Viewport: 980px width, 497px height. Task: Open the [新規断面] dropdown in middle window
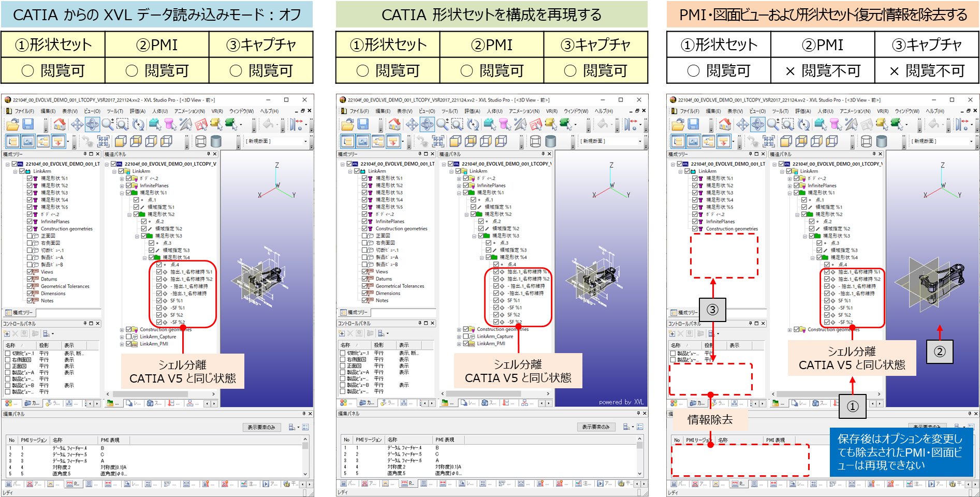coord(640,141)
